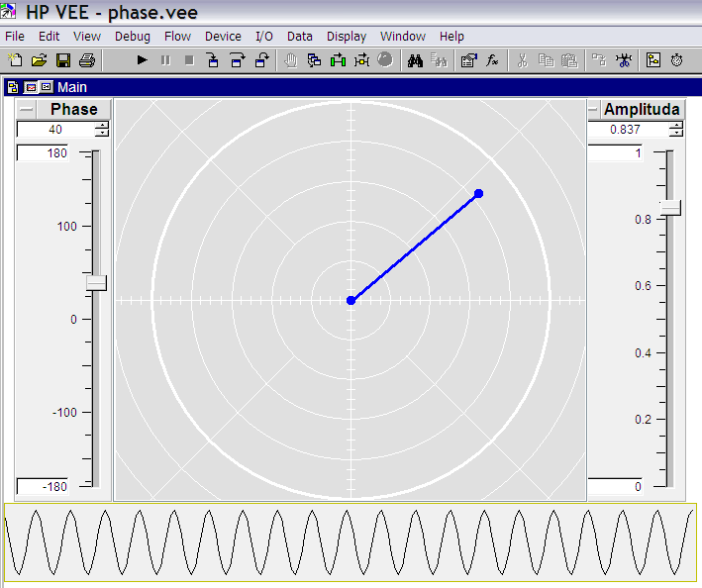702x588 pixels.
Task: Open the Flow menu
Action: click(177, 37)
